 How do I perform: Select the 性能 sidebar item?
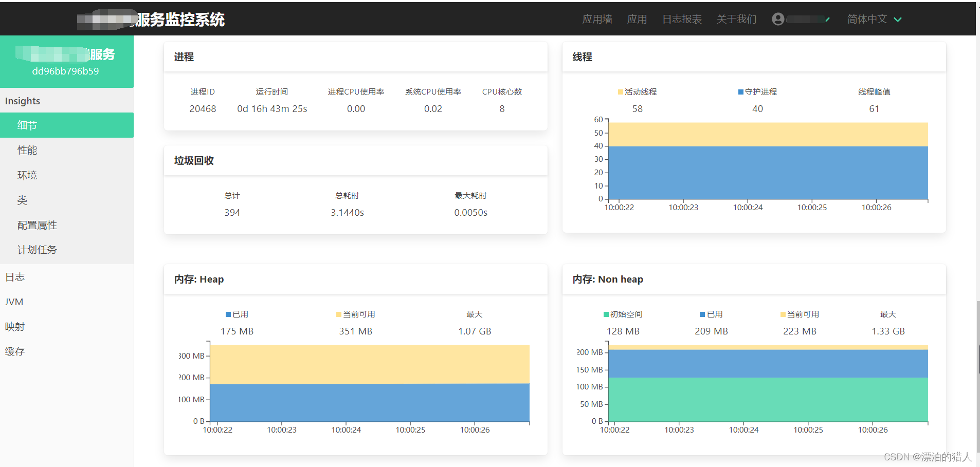click(67, 150)
